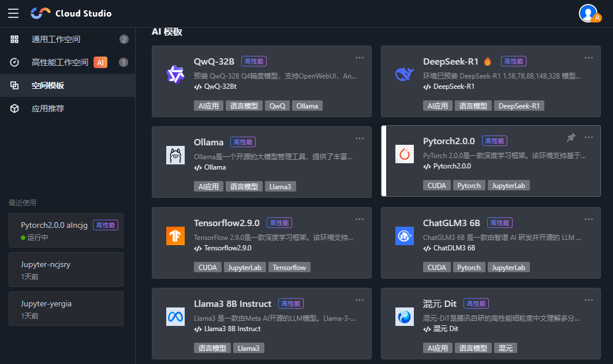
Task: Click the ChatGLM3 6B blue logo
Action: [404, 236]
